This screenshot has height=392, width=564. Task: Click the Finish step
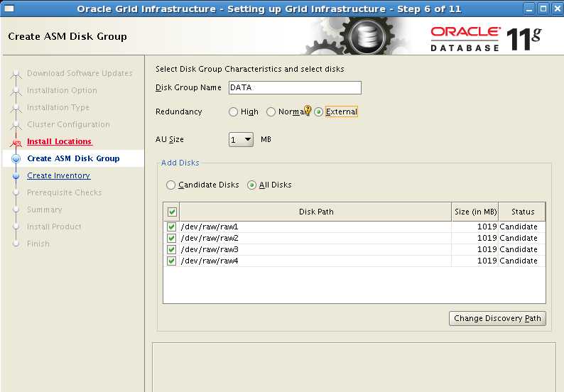tap(38, 244)
